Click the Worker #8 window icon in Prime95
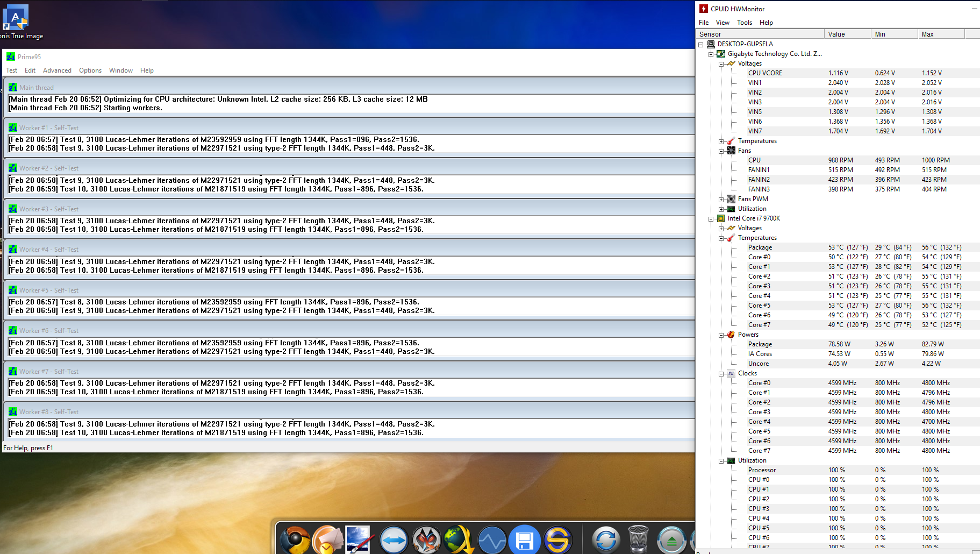 point(13,411)
